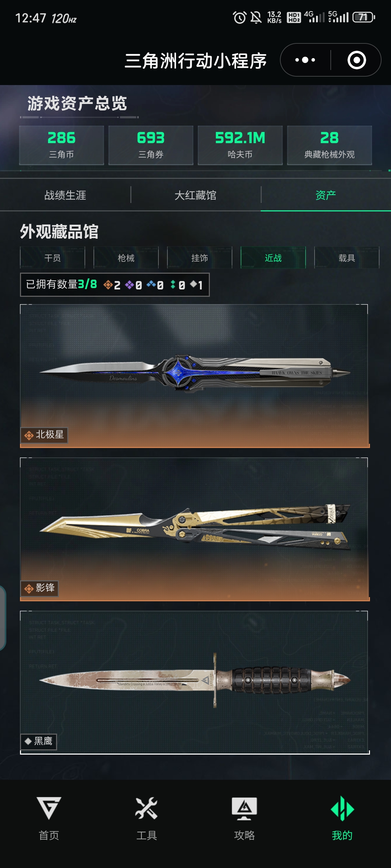This screenshot has width=391, height=868.
Task: Open the mini program three-dot menu
Action: tap(305, 60)
